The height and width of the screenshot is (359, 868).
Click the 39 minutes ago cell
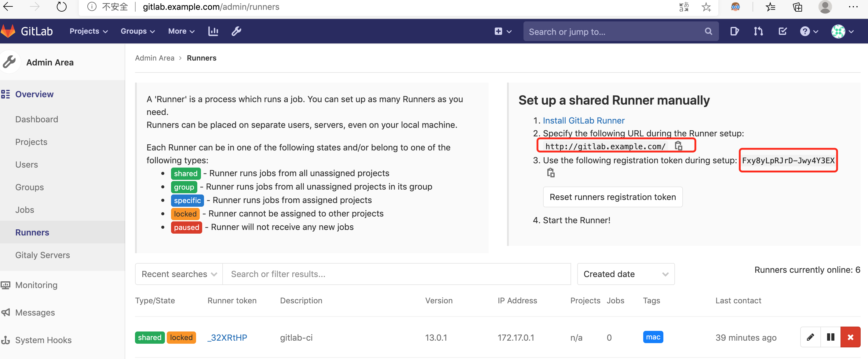tap(746, 337)
